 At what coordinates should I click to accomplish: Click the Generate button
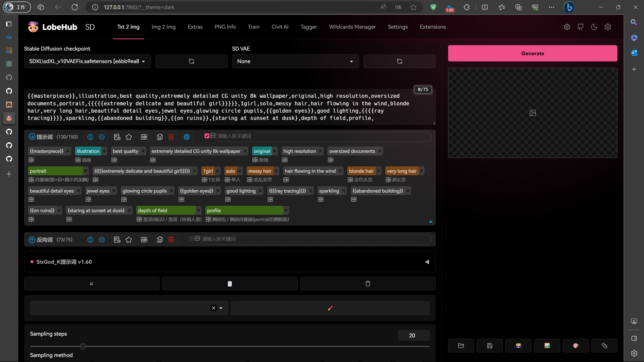coord(532,53)
